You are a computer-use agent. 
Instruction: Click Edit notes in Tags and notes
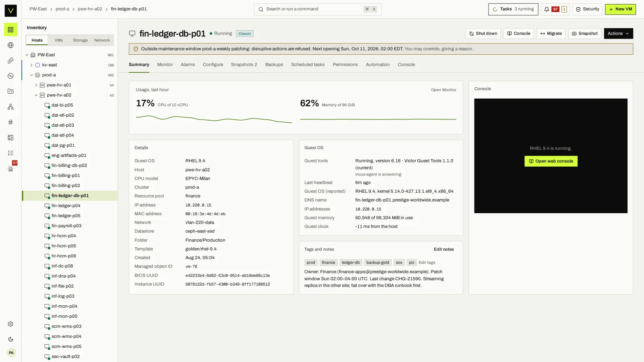pyautogui.click(x=444, y=249)
